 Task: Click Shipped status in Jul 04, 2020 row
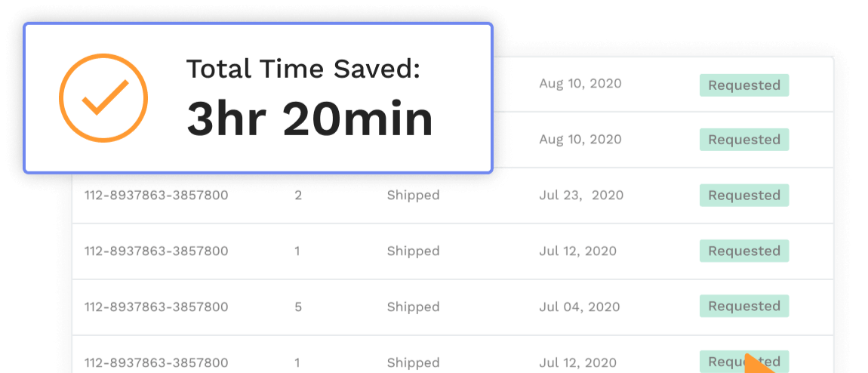[413, 307]
